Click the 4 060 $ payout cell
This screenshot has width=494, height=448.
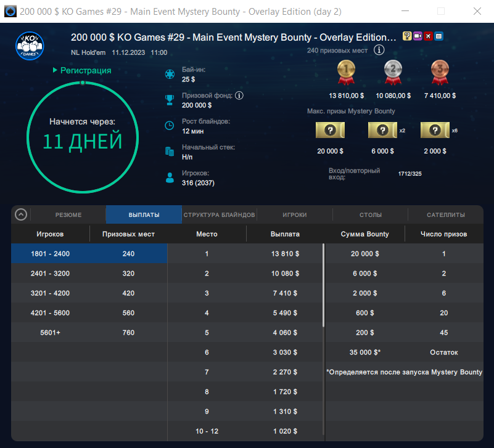(x=285, y=333)
